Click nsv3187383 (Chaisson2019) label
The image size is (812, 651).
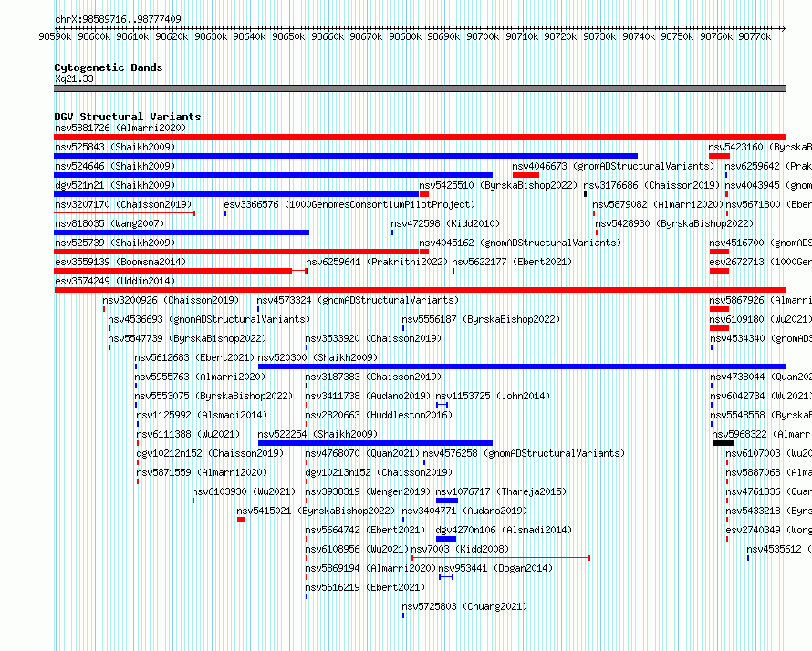(x=373, y=377)
